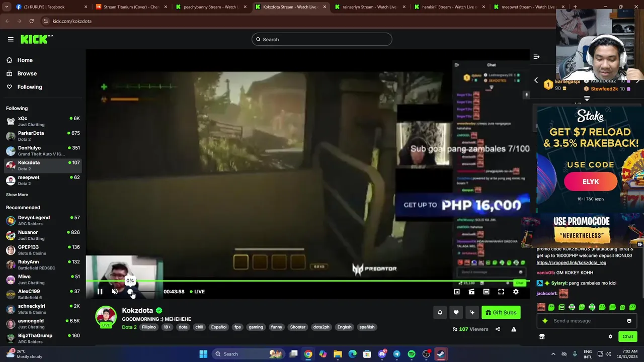Unmute the stream audio speaker icon
Viewport: 644px width, 362px height.
115,292
